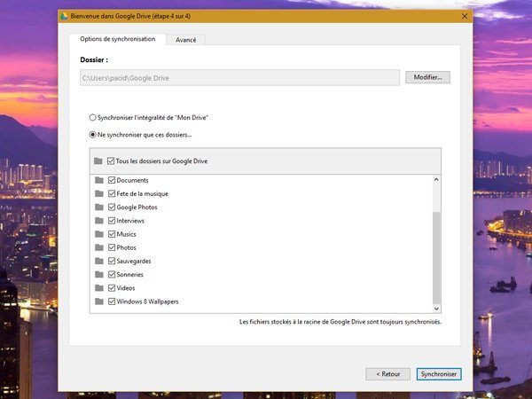Toggle Windows 8 Wallpapers checkbox
Image resolution: width=532 pixels, height=399 pixels.
coord(112,301)
